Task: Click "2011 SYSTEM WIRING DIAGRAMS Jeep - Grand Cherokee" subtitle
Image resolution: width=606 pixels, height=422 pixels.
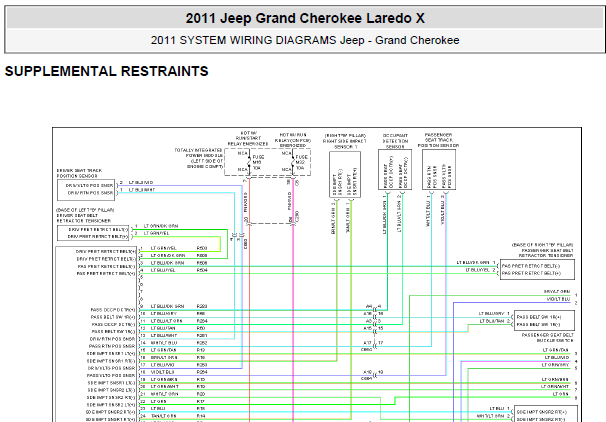Action: click(305, 40)
